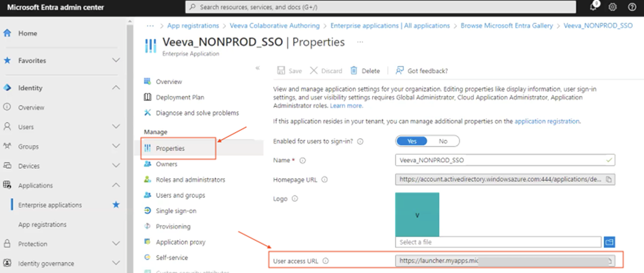Open Enterprise applications in left sidebar

[50, 205]
